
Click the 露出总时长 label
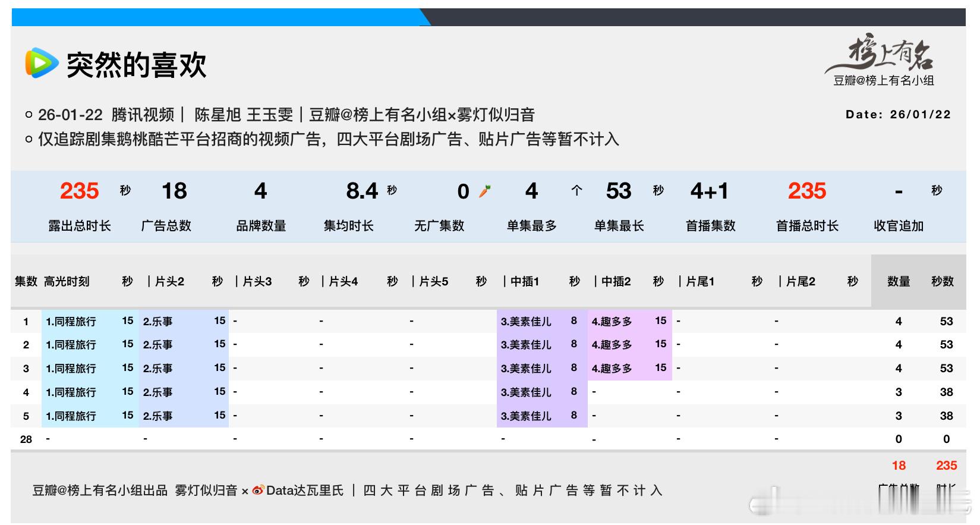[80, 226]
